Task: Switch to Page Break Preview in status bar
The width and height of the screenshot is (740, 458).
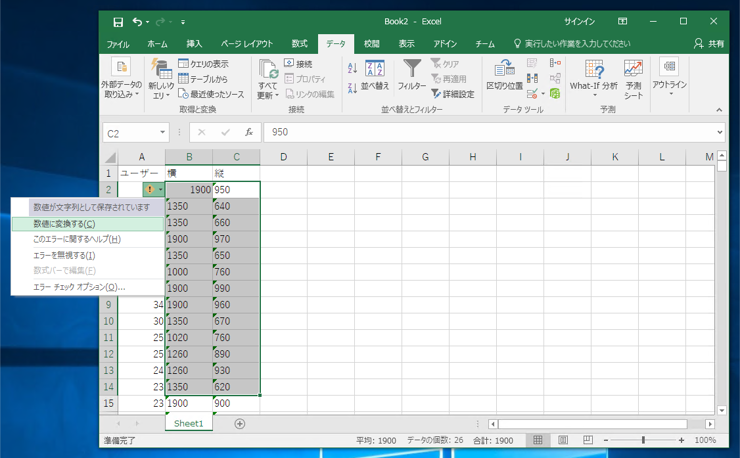Action: 586,440
